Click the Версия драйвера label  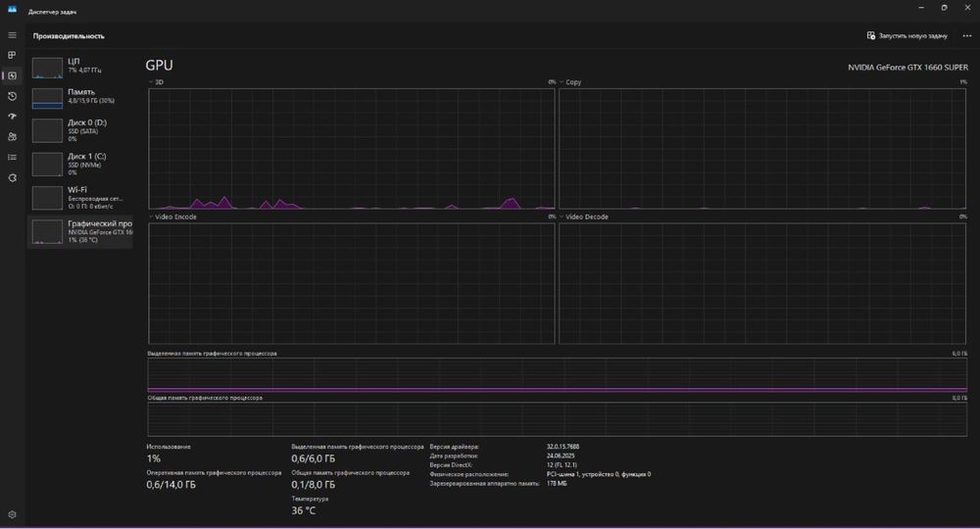(454, 447)
